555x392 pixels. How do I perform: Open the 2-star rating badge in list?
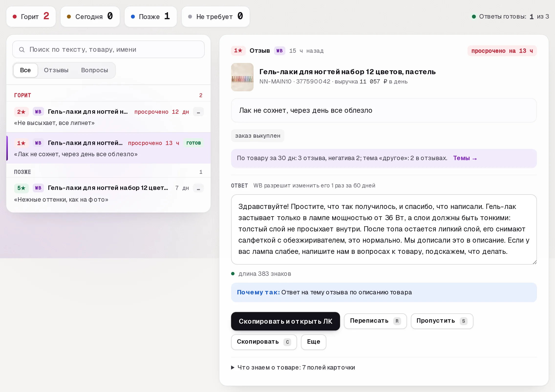[21, 112]
